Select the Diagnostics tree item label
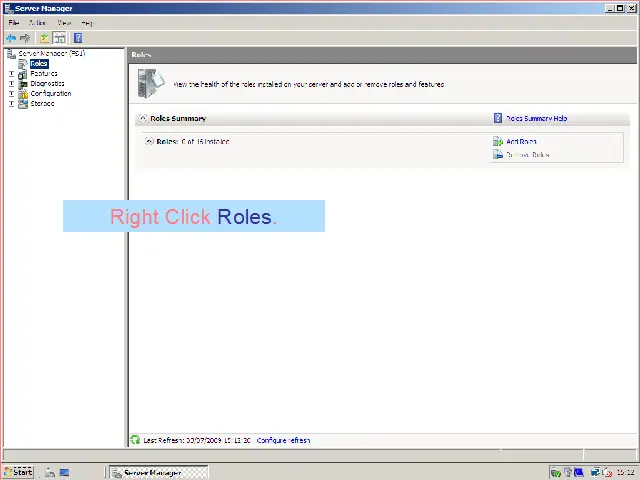Screen dimensions: 640x480 click(x=47, y=84)
